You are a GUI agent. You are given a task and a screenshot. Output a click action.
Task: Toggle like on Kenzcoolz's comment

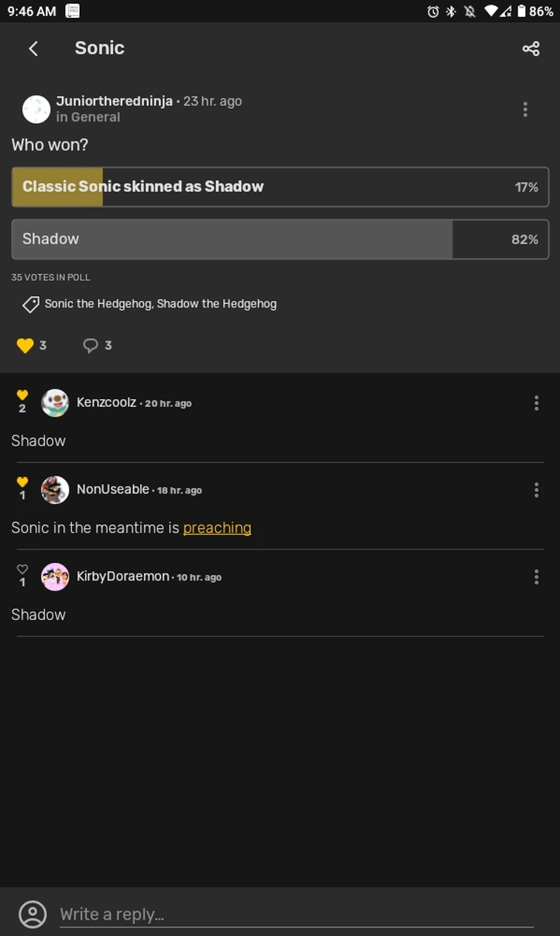[x=22, y=395]
